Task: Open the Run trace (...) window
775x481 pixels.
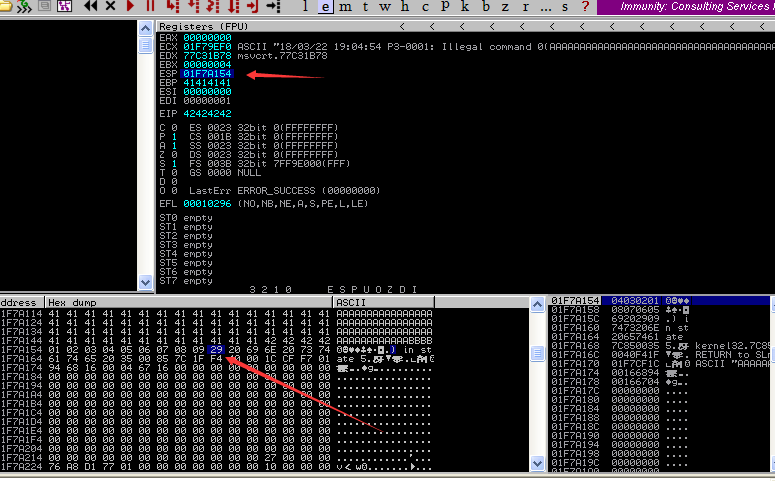Action: 546,7
